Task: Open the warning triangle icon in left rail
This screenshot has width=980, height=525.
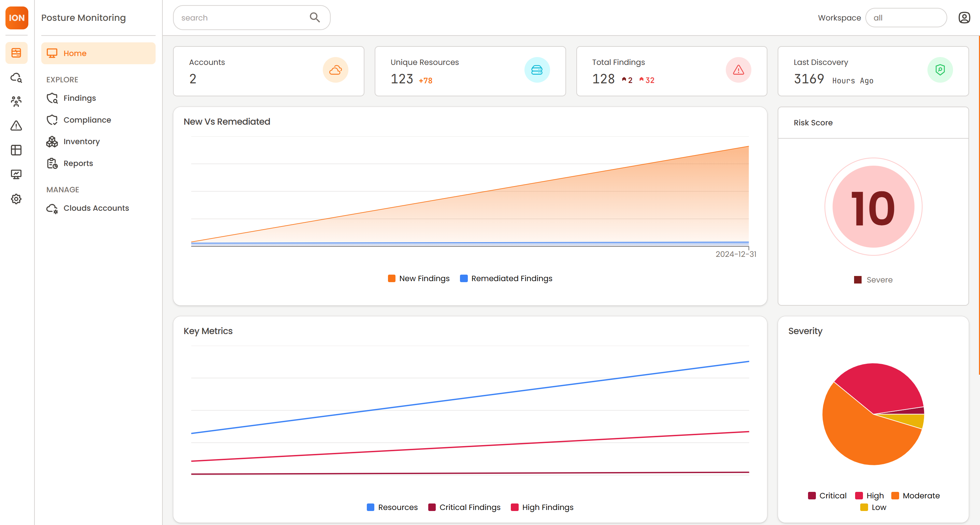Action: point(16,126)
